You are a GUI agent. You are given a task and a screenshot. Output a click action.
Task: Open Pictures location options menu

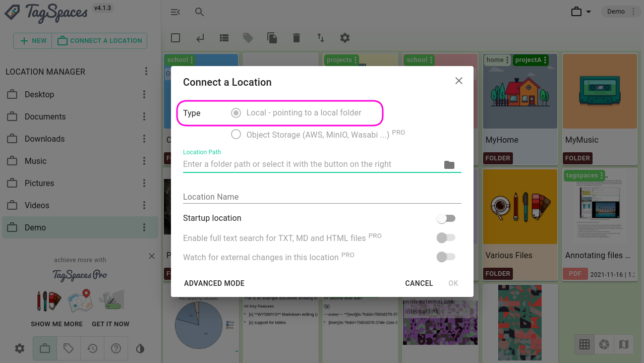[x=144, y=183]
